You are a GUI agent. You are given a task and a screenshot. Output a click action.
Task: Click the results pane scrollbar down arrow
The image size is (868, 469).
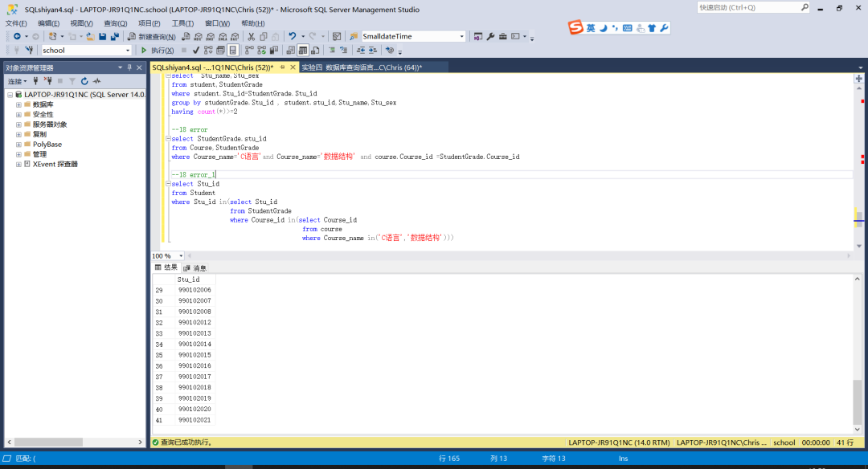coord(858,429)
